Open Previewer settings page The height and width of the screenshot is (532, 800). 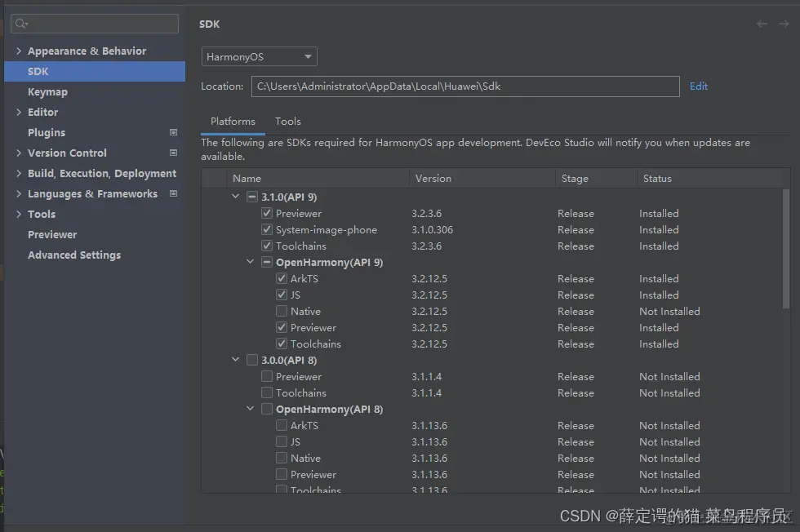pyautogui.click(x=52, y=235)
